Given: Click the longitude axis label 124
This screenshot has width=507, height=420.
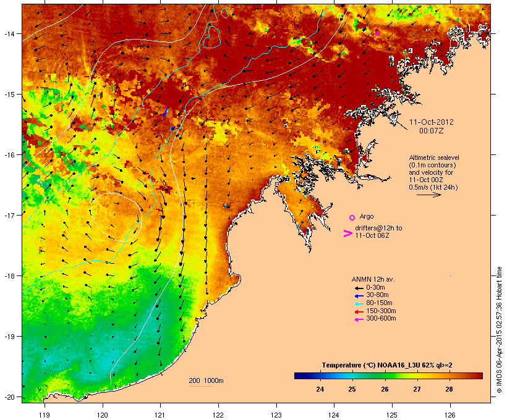Looking at the screenshot, I should point(334,415).
